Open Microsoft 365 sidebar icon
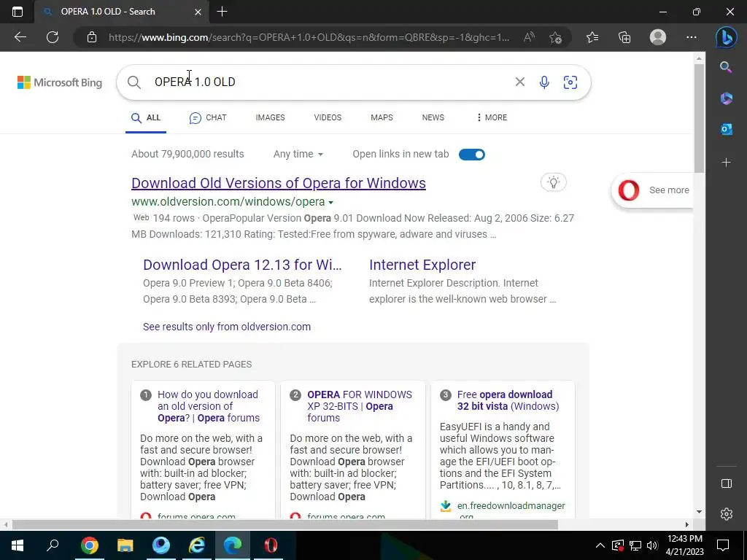 click(x=726, y=98)
